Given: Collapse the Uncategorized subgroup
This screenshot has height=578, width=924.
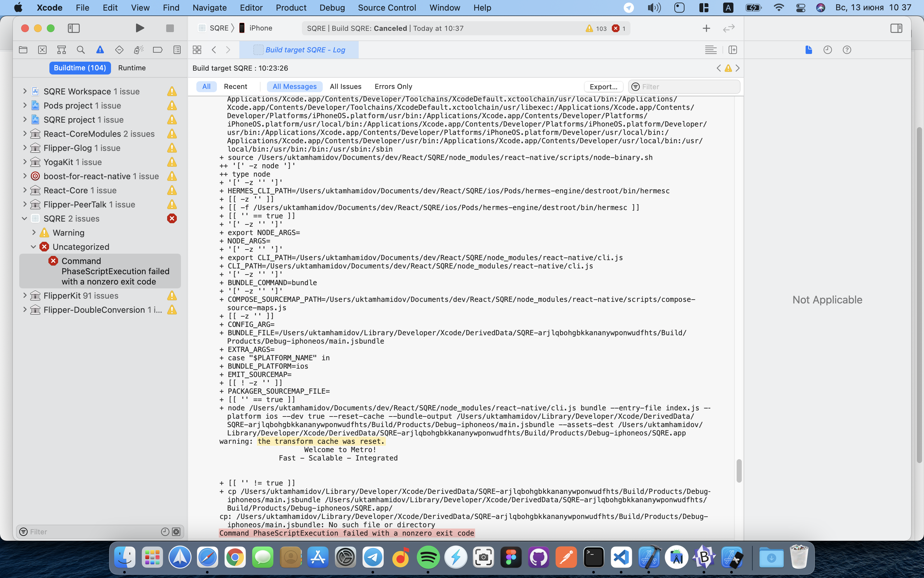Looking at the screenshot, I should click(x=34, y=247).
